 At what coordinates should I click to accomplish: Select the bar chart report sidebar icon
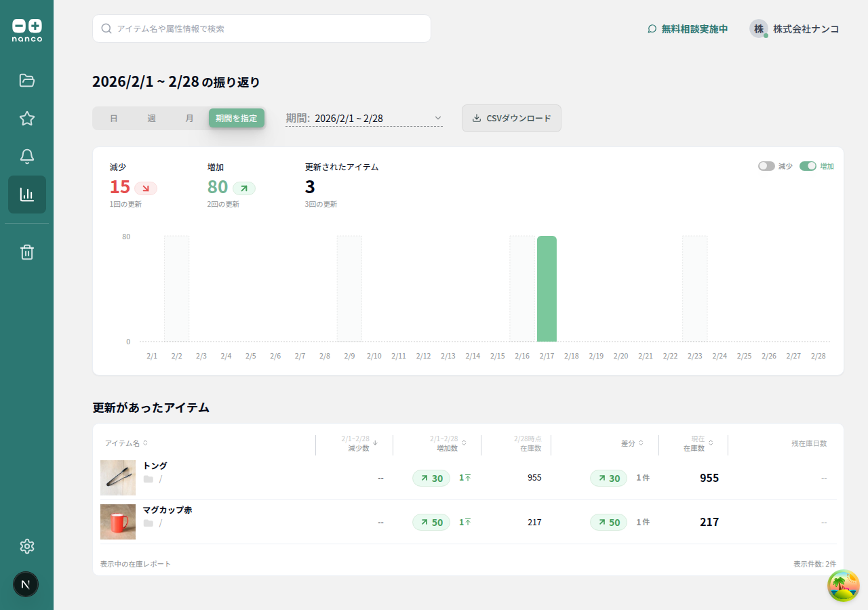27,195
